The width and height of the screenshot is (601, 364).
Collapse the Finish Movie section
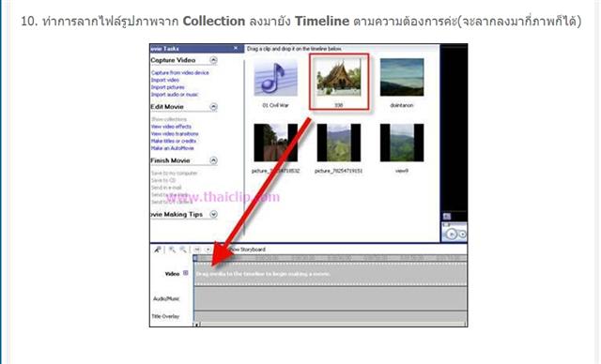coord(213,160)
